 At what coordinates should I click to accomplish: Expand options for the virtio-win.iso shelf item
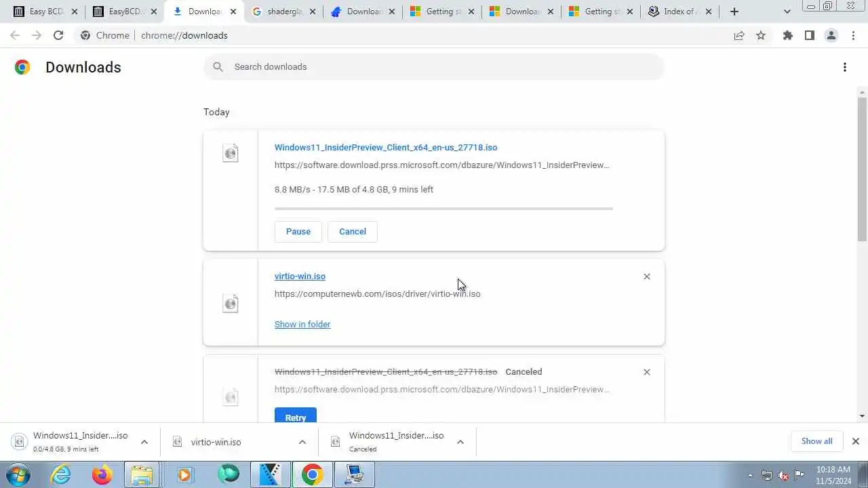[302, 442]
